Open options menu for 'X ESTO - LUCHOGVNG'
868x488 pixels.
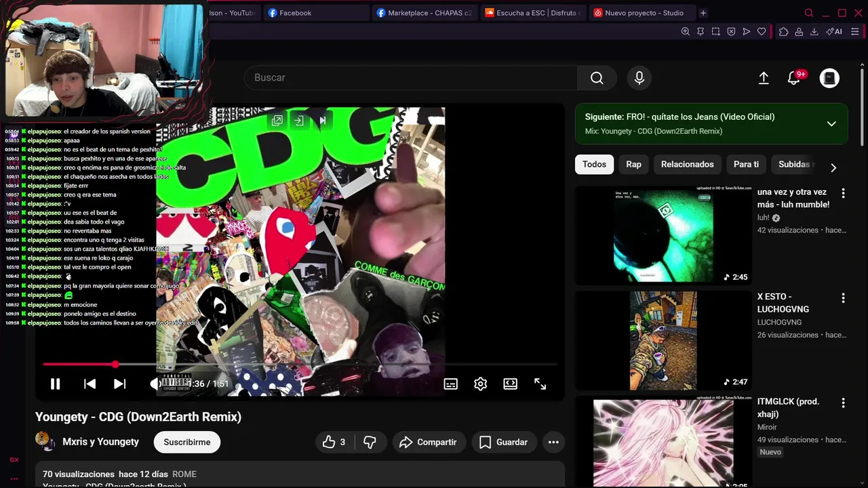(x=843, y=298)
